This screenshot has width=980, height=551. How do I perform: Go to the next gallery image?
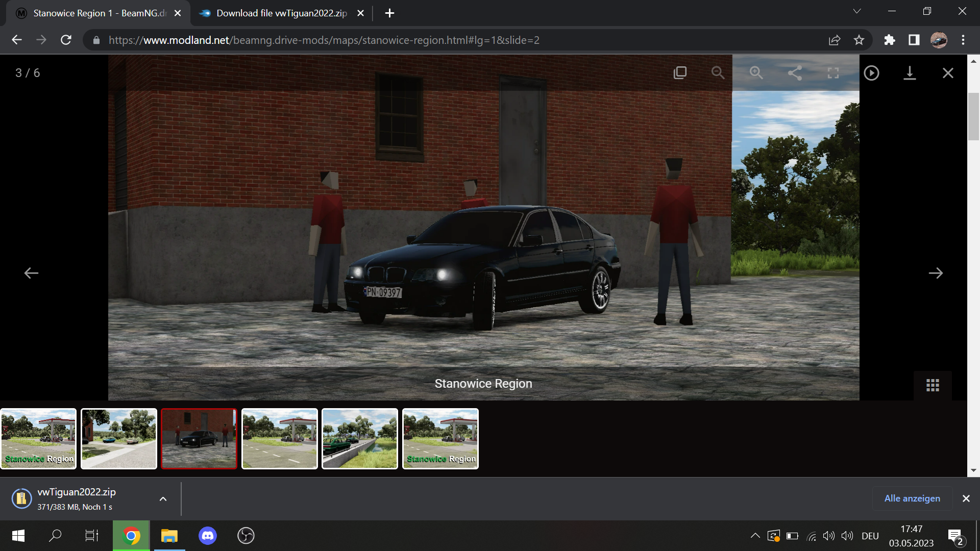[x=936, y=273]
